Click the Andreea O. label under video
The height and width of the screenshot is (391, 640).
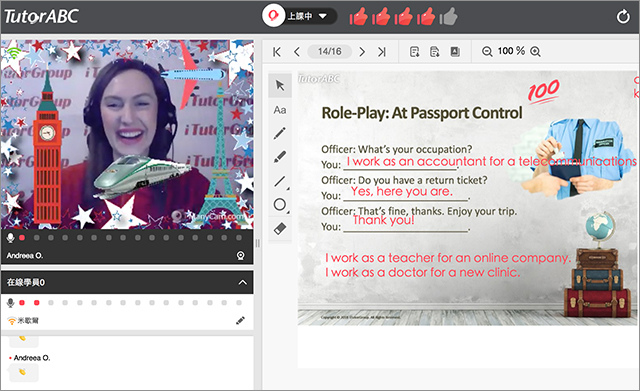click(24, 255)
